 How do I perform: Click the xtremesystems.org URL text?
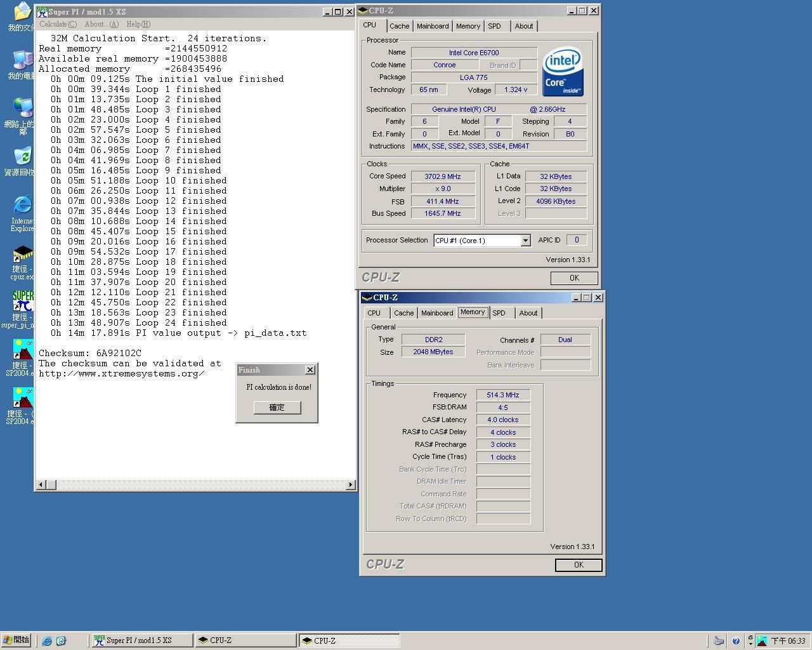click(x=122, y=373)
